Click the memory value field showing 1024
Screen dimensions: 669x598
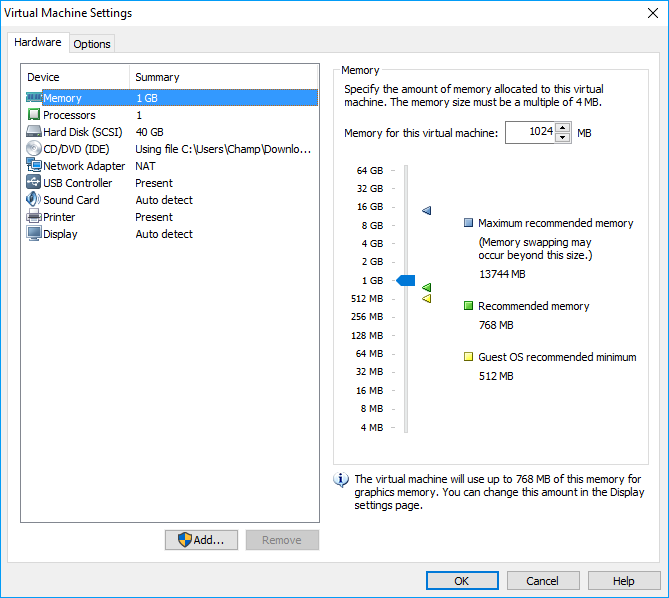(x=530, y=132)
